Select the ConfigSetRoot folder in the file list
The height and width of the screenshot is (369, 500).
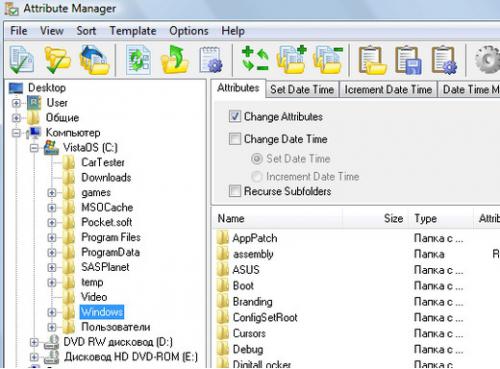click(265, 317)
